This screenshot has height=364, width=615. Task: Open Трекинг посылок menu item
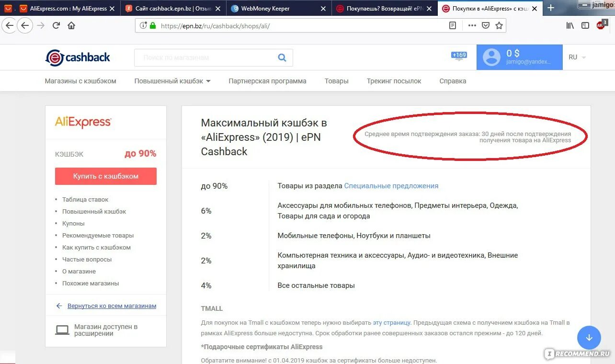tap(394, 81)
